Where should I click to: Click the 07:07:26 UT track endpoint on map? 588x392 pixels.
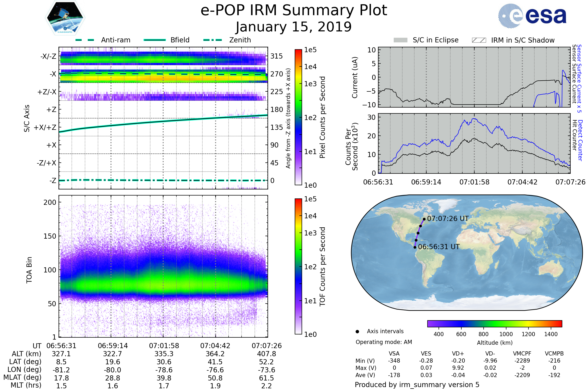[x=424, y=219]
